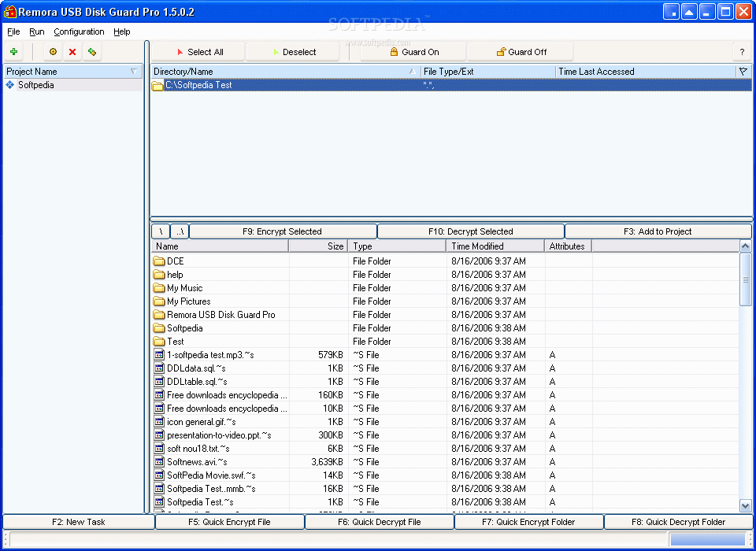
Task: Click F3: Add to Project
Action: click(658, 231)
